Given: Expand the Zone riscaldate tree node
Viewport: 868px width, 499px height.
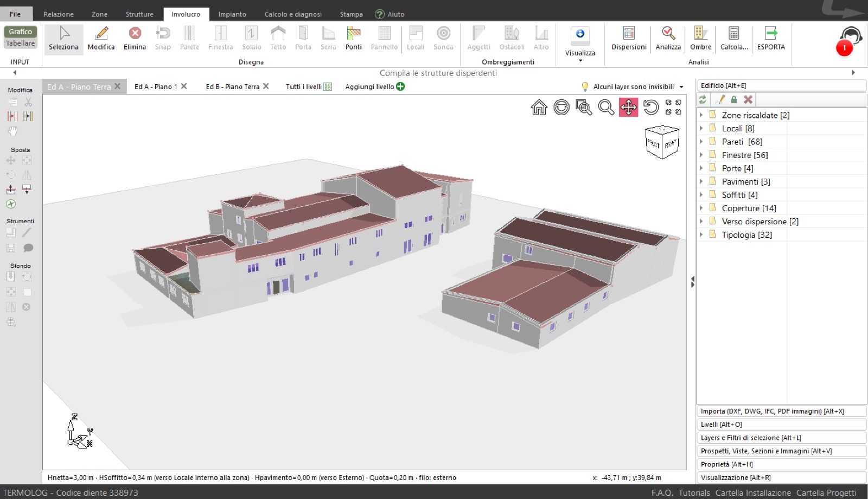Looking at the screenshot, I should [701, 115].
